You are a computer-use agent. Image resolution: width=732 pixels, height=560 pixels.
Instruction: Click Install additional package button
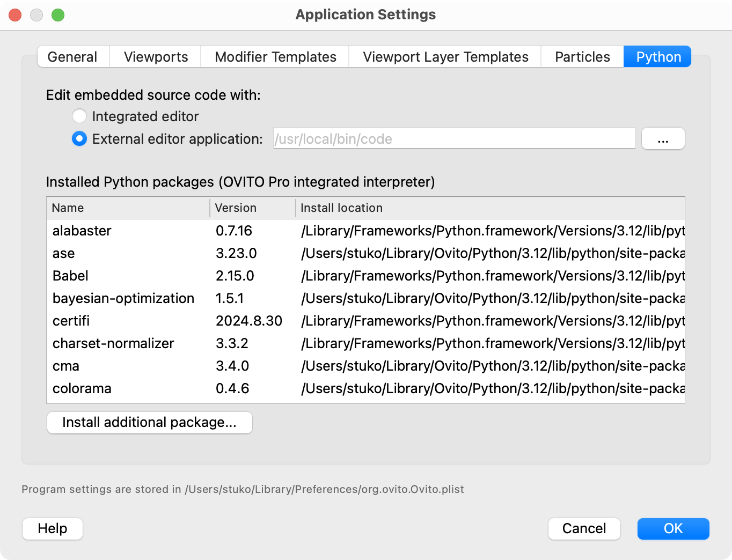(x=150, y=423)
